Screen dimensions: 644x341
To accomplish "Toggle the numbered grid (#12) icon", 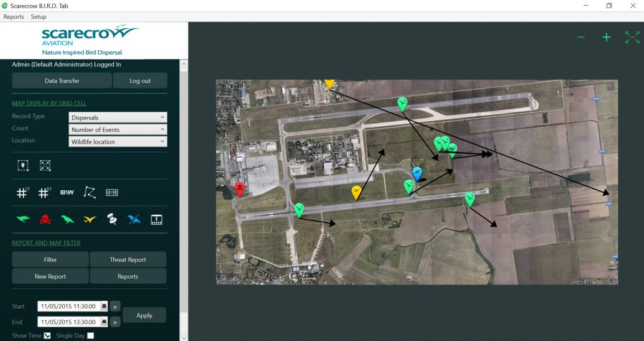I will (22, 193).
